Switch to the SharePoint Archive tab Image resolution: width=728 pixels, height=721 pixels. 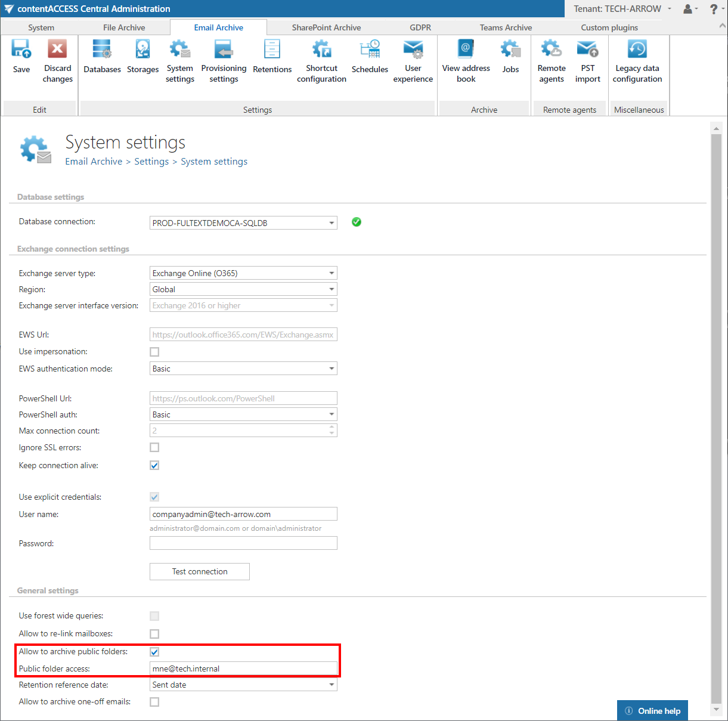[326, 27]
